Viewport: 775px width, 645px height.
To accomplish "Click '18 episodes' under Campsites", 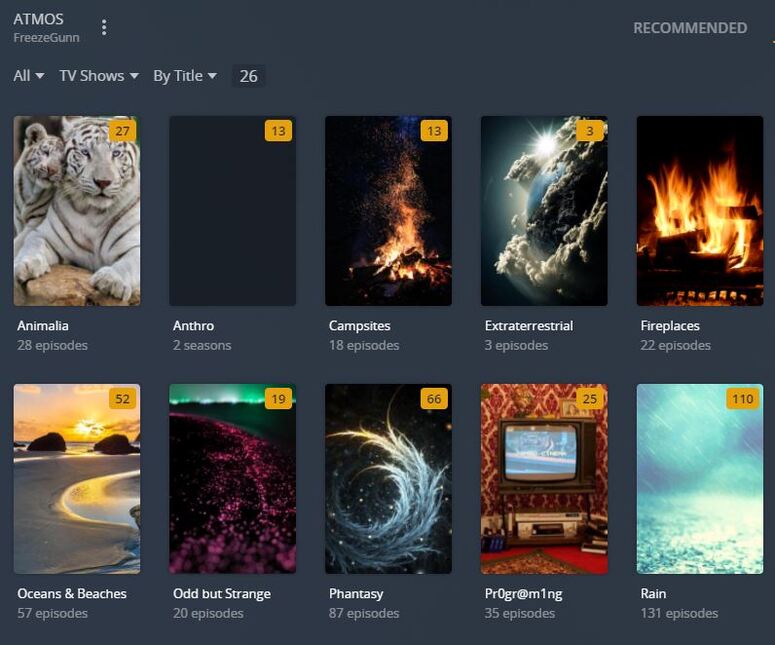I will click(x=364, y=345).
